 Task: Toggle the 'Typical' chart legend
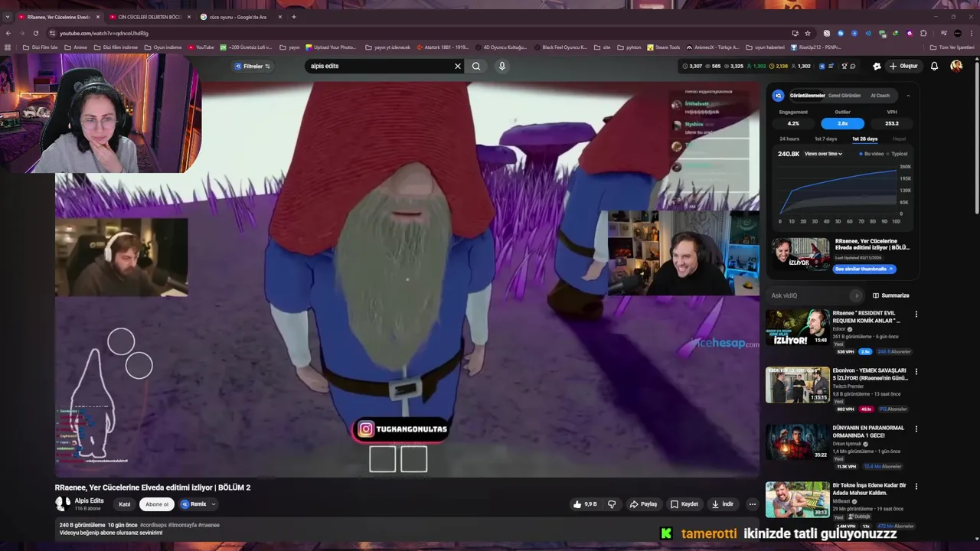point(897,154)
